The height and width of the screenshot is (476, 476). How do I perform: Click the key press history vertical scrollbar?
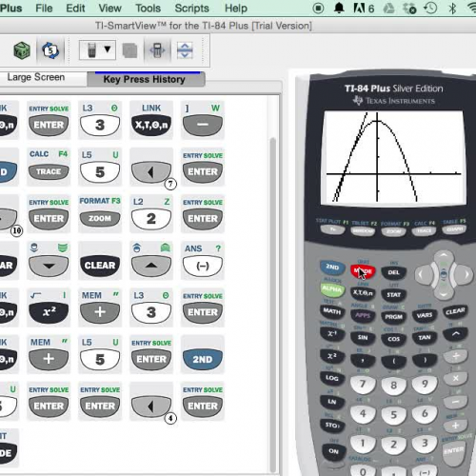tap(272, 304)
